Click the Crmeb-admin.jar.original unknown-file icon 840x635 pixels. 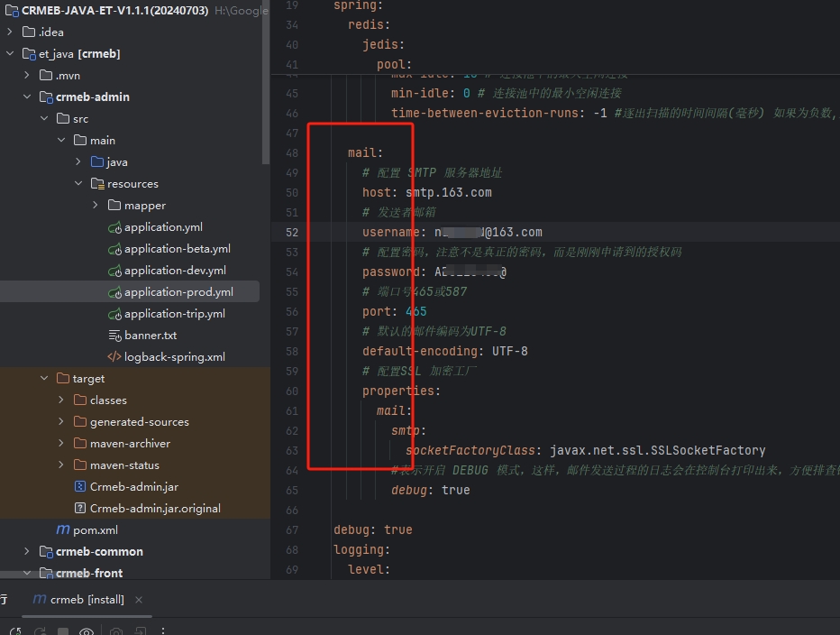tap(80, 509)
